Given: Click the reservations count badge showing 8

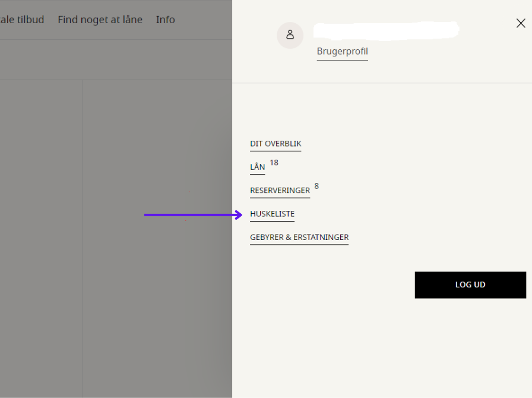Looking at the screenshot, I should pos(316,186).
